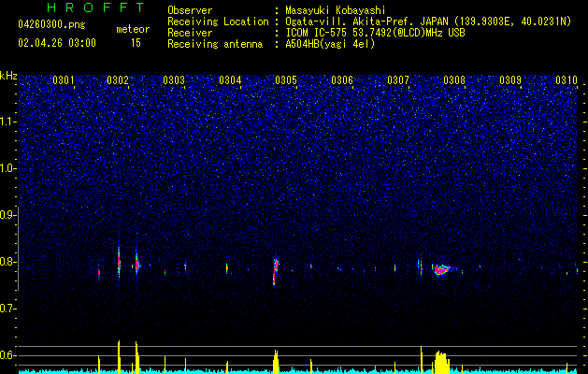Click the 0309 time marker
The image size is (588, 374).
coord(510,79)
